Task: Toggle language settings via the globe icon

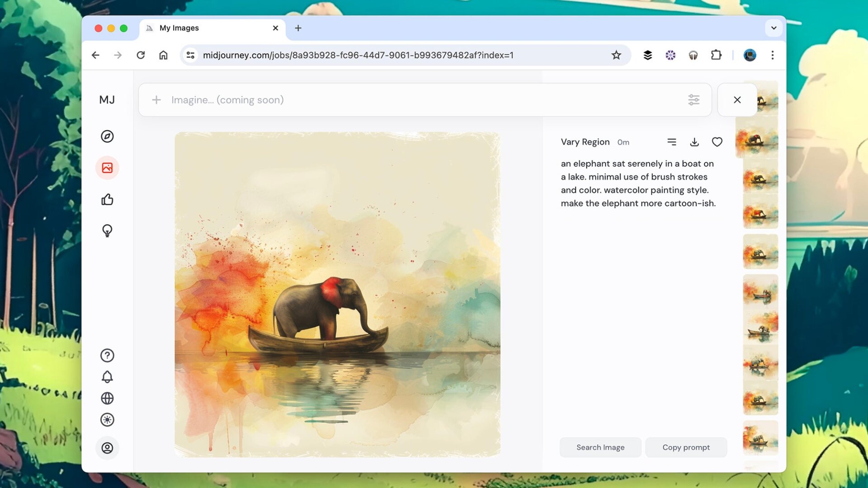Action: point(107,398)
